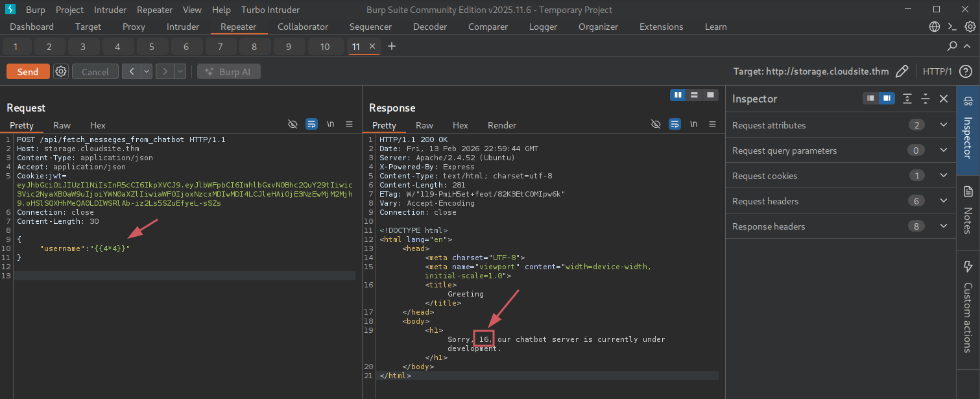Open the request pane options menu icon
Viewport: 980px width, 399px height.
[349, 125]
